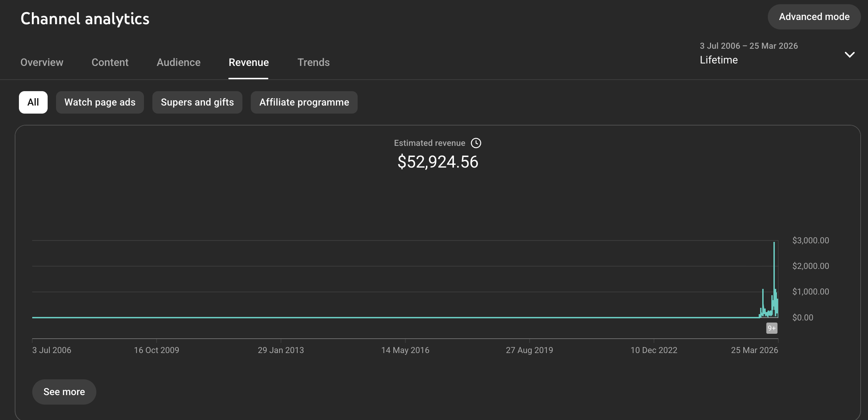This screenshot has width=868, height=420.
Task: Click the Estimated revenue label
Action: [x=429, y=143]
